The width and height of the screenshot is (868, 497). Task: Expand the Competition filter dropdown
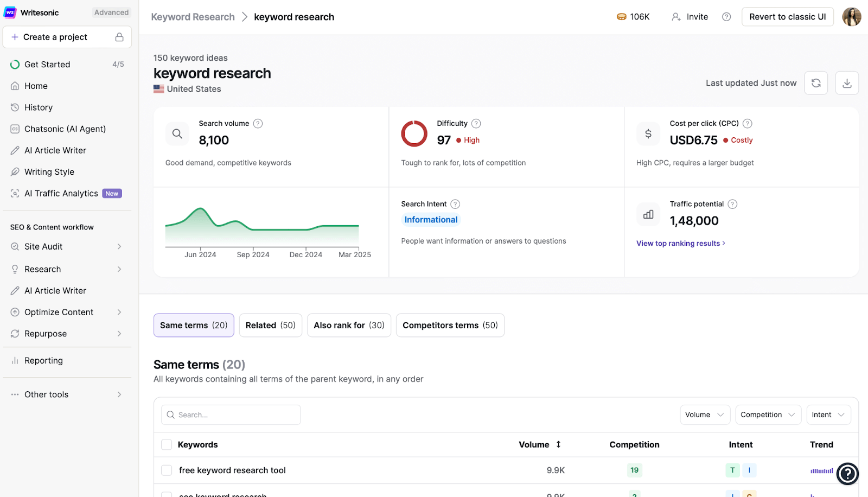tap(767, 414)
